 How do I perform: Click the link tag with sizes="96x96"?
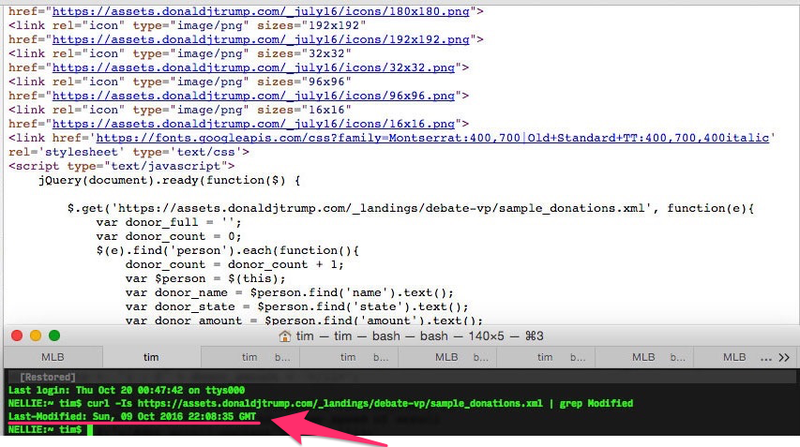[180, 82]
